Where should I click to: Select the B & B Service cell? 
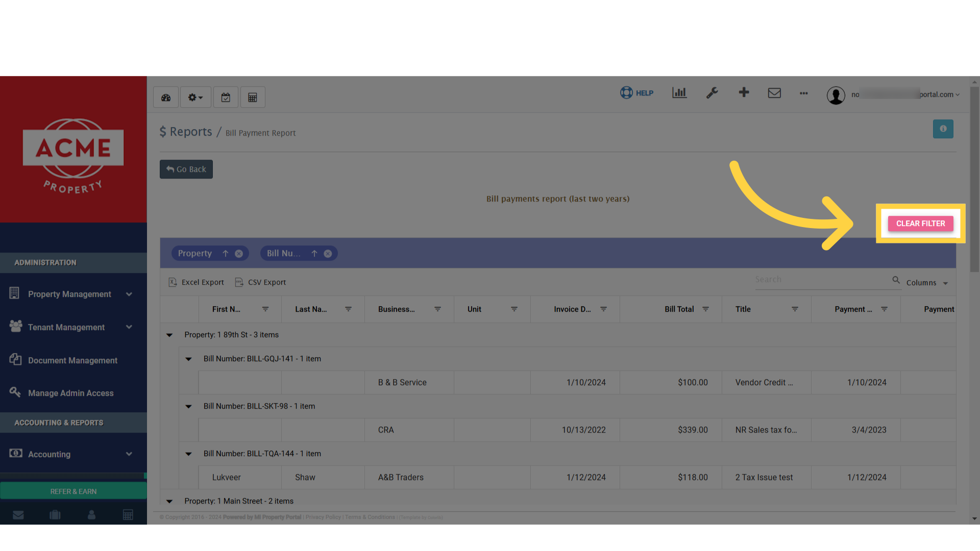(409, 383)
